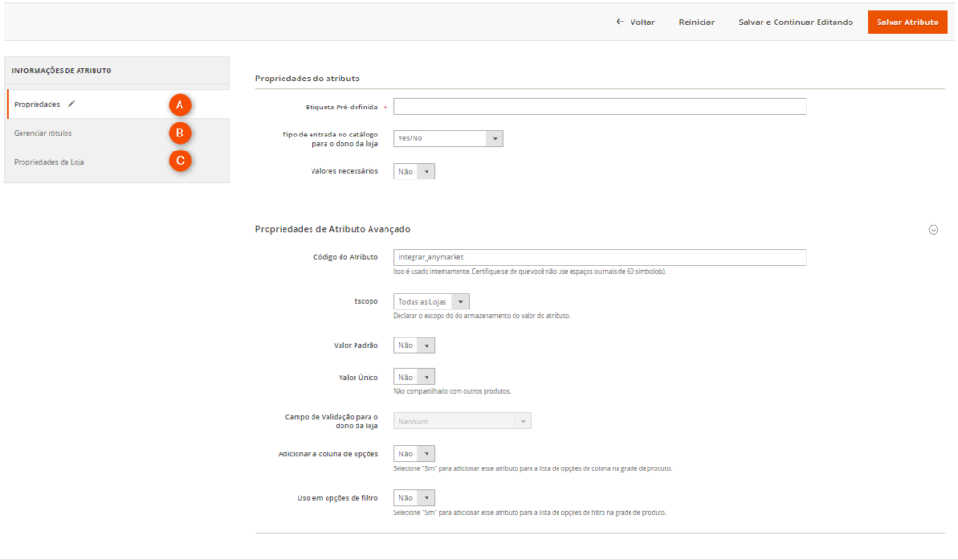This screenshot has height=560, width=958.
Task: Click the Propriedades de Atributo Avançado heading
Action: 332,229
